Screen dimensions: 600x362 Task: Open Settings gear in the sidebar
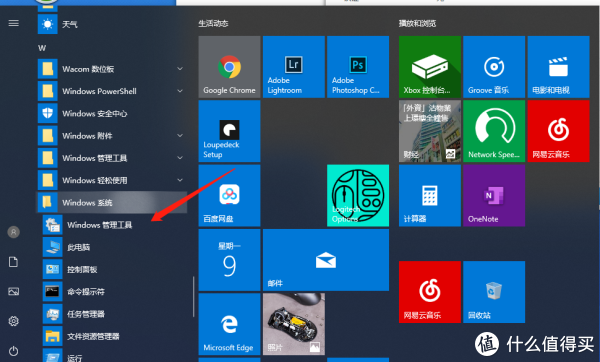[13, 321]
